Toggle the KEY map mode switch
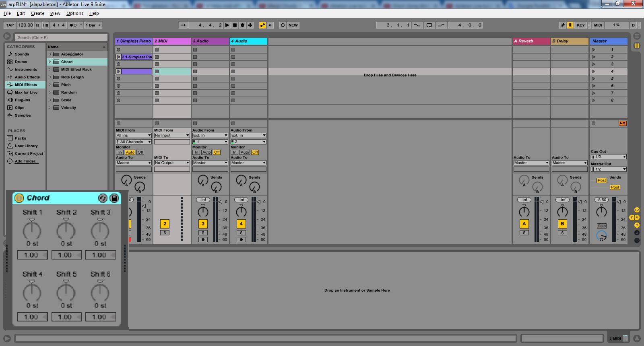 (x=580, y=25)
